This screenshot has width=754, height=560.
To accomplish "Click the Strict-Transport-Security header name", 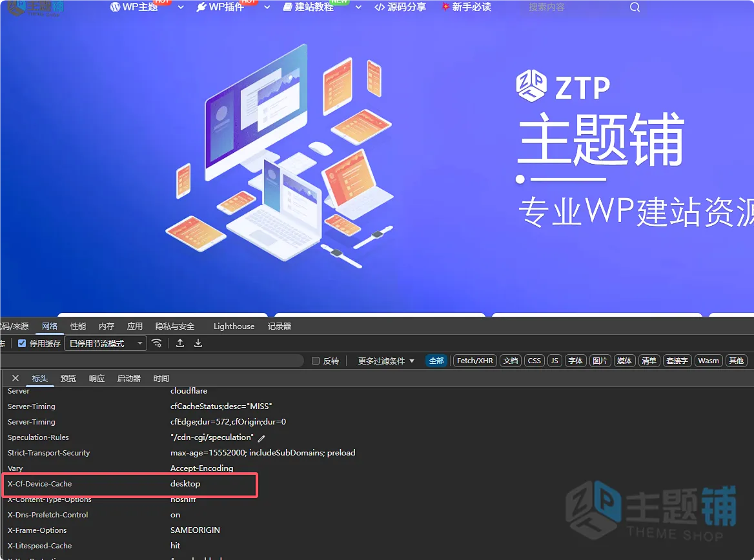I will pos(48,453).
